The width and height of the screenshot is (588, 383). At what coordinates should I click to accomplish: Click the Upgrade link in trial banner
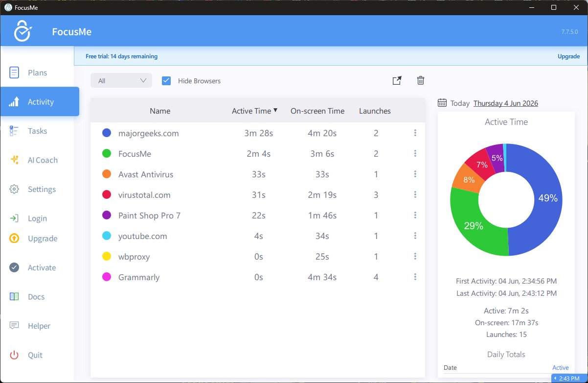568,56
